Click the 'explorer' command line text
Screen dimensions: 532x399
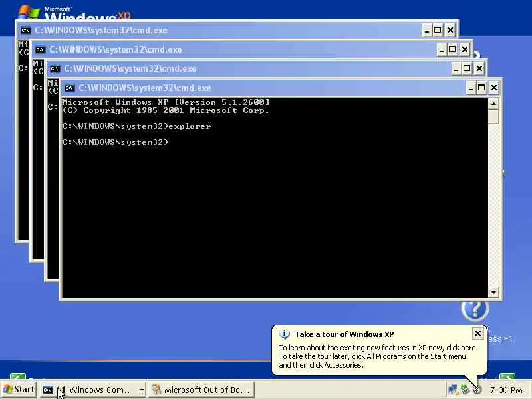pos(190,126)
